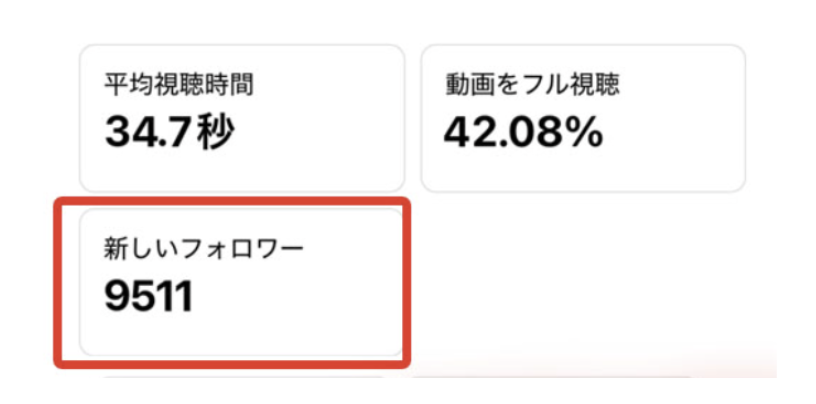The image size is (816, 404).
Task: Click the 動画をフル視聴 label text
Action: pos(532,84)
